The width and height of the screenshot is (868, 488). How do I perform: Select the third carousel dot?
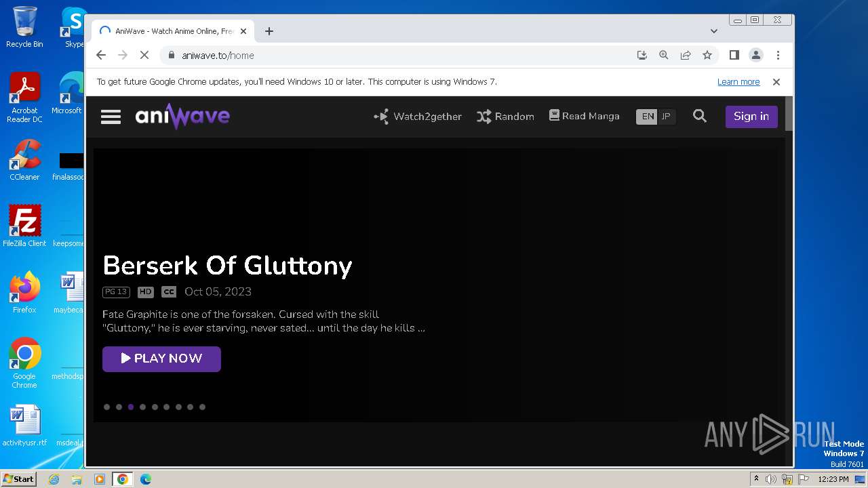click(x=131, y=407)
